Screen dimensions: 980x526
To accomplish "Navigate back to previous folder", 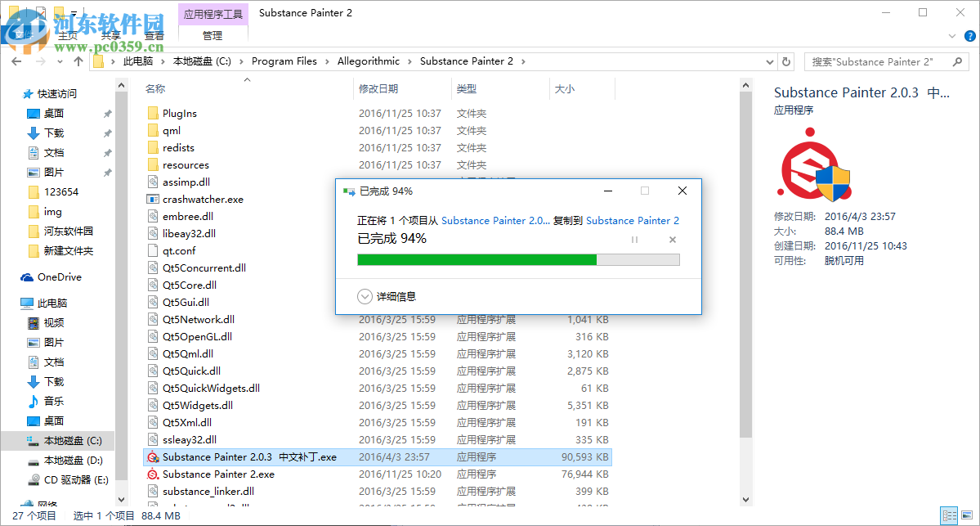I will (x=17, y=61).
